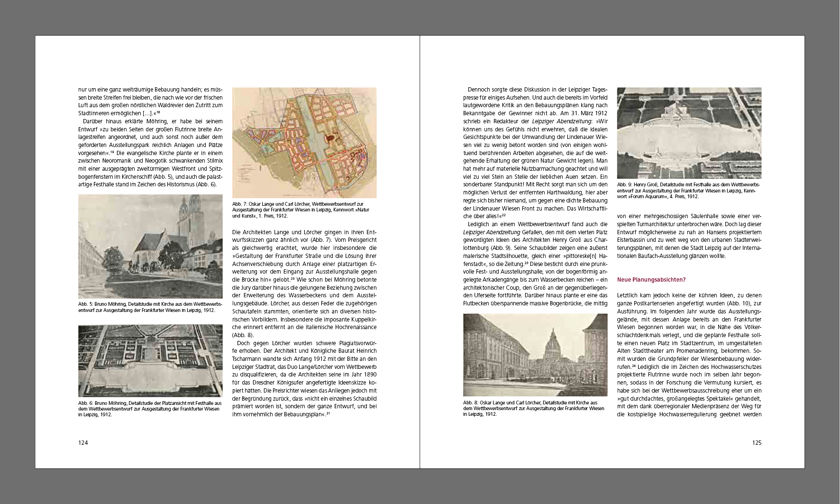The image size is (840, 504).
Task: Click the paragraph beginning 'Letztlich kam jedoch keine'
Action: point(689,355)
